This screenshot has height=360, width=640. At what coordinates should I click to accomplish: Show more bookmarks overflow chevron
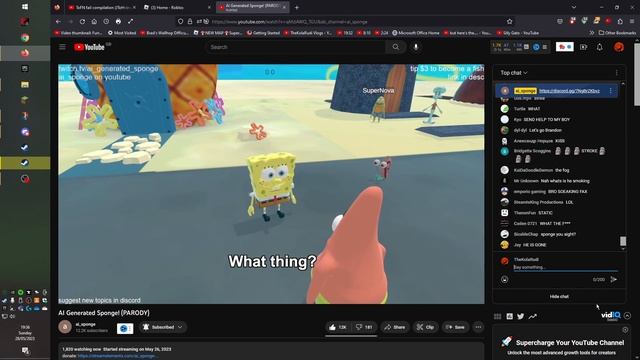tap(591, 33)
